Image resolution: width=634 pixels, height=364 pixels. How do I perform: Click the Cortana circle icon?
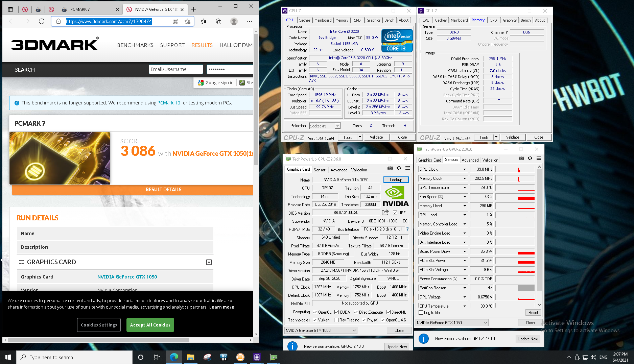[x=141, y=357]
